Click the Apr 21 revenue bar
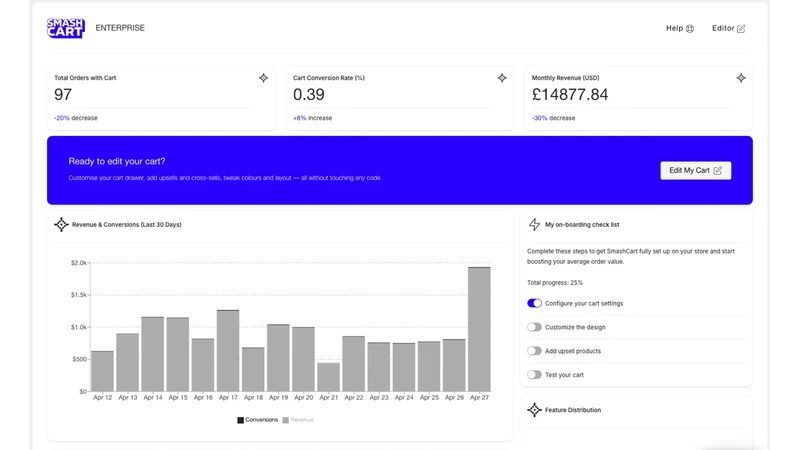The image size is (800, 450). click(x=329, y=377)
